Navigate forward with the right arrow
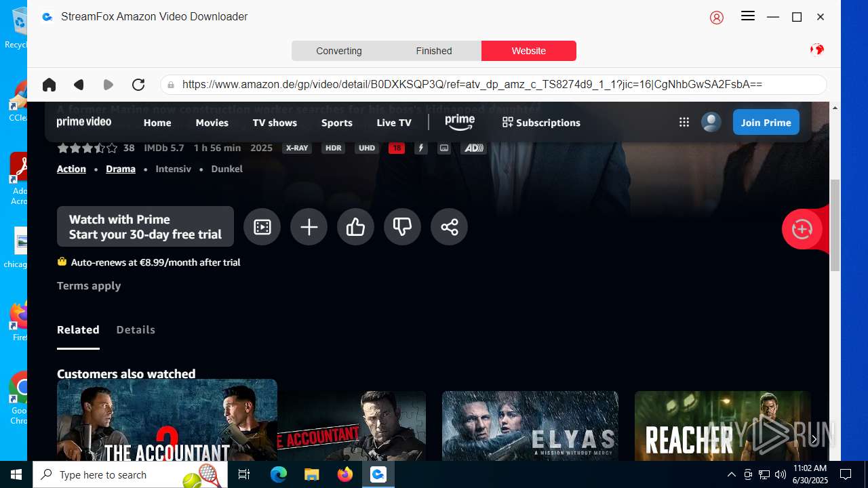 pos(108,85)
